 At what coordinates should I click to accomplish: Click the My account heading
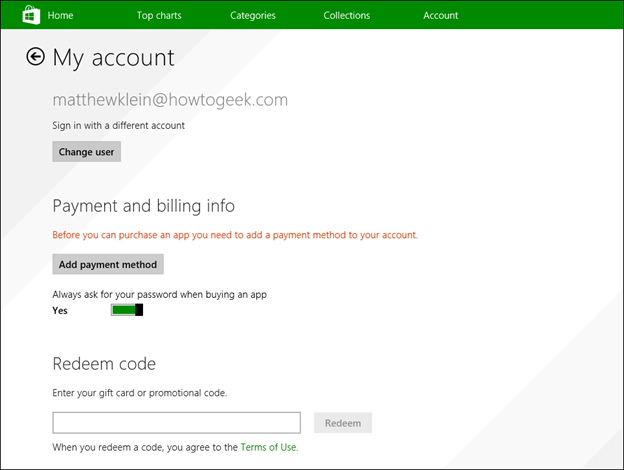(113, 58)
